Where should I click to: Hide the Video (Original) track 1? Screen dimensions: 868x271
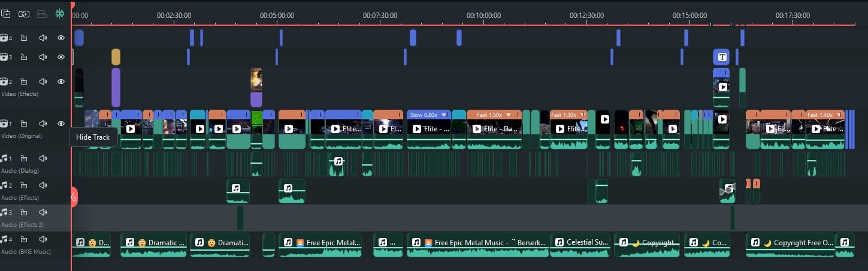pyautogui.click(x=61, y=124)
